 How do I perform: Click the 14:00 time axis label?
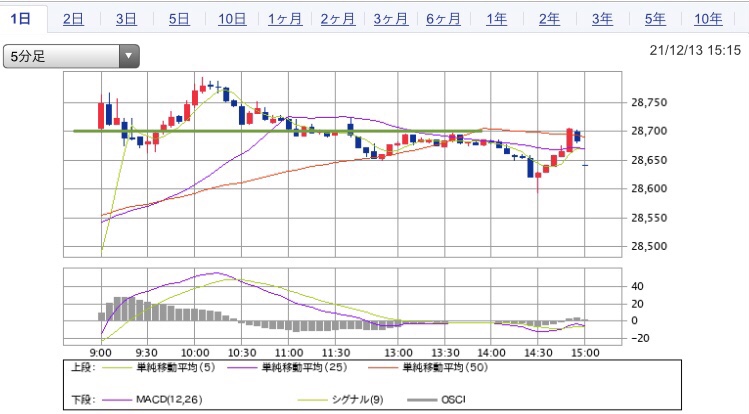491,353
